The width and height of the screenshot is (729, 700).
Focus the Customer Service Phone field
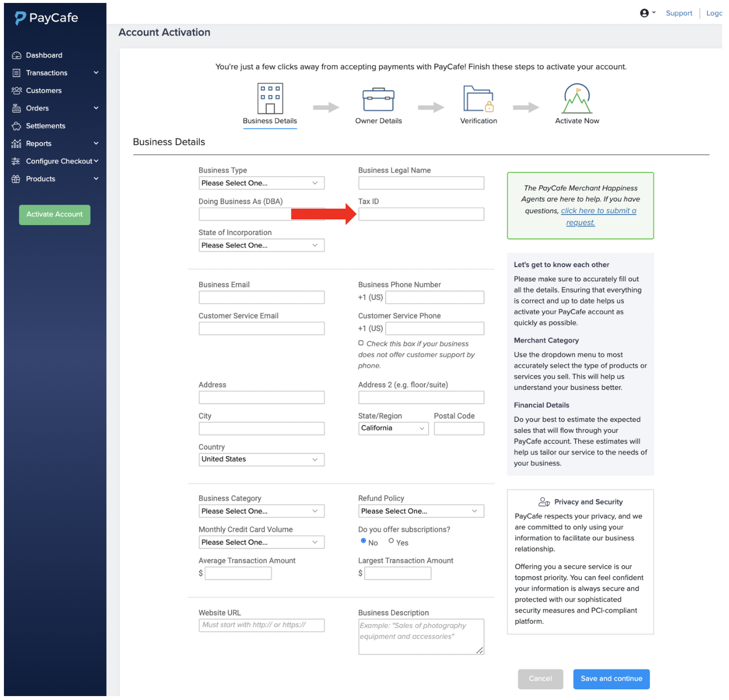point(435,329)
